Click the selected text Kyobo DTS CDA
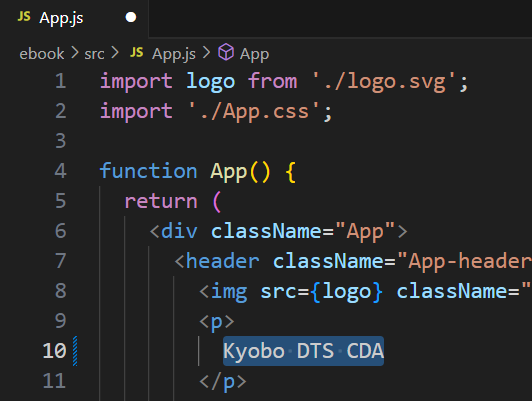 click(303, 351)
